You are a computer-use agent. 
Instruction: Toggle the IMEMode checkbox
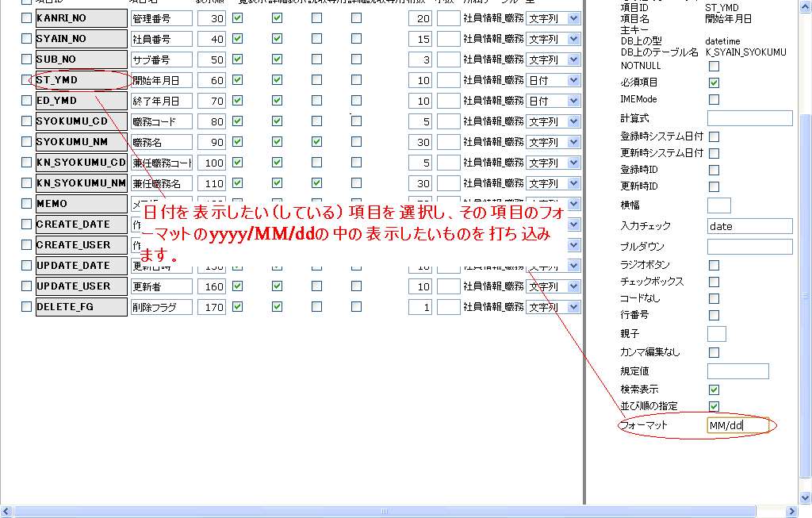click(x=714, y=99)
